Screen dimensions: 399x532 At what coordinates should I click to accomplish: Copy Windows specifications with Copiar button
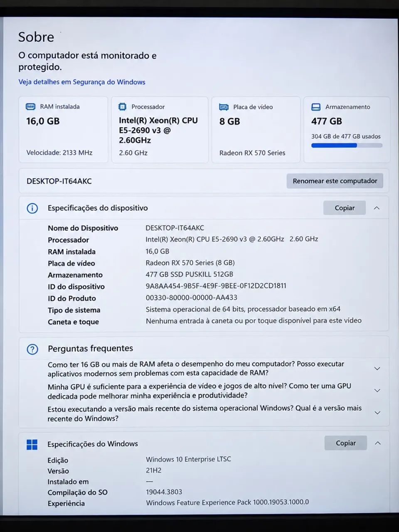tap(346, 443)
